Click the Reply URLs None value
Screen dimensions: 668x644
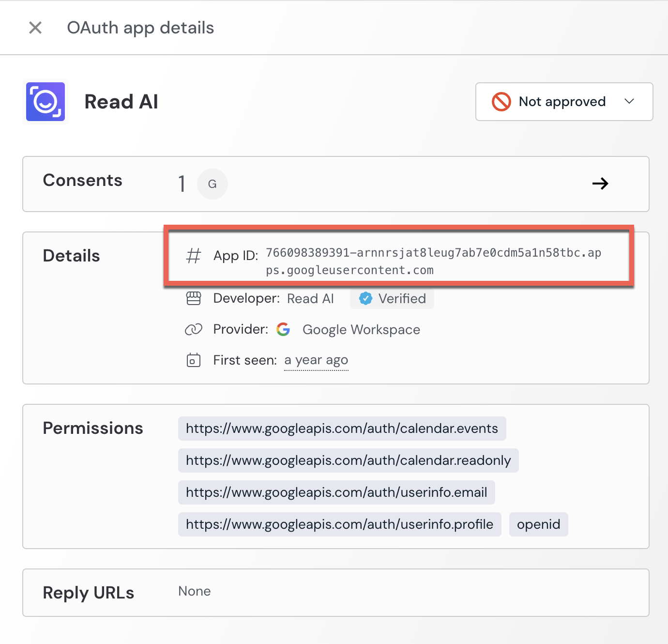point(195,591)
